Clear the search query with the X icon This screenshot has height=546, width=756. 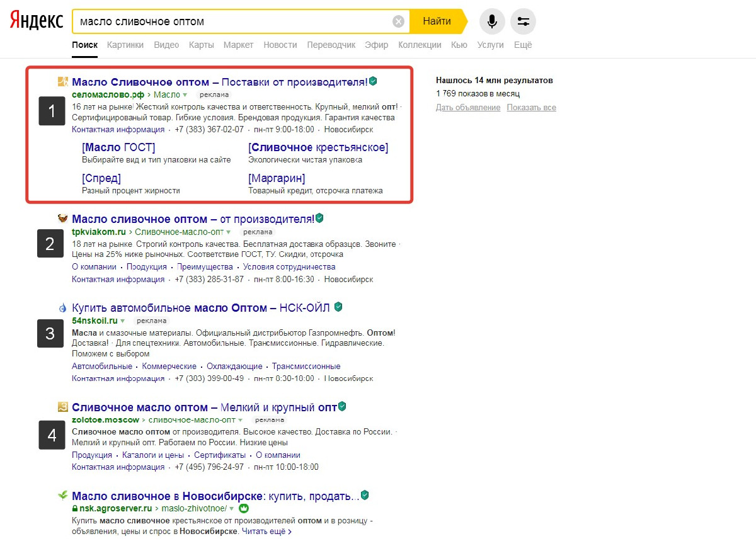click(x=398, y=21)
